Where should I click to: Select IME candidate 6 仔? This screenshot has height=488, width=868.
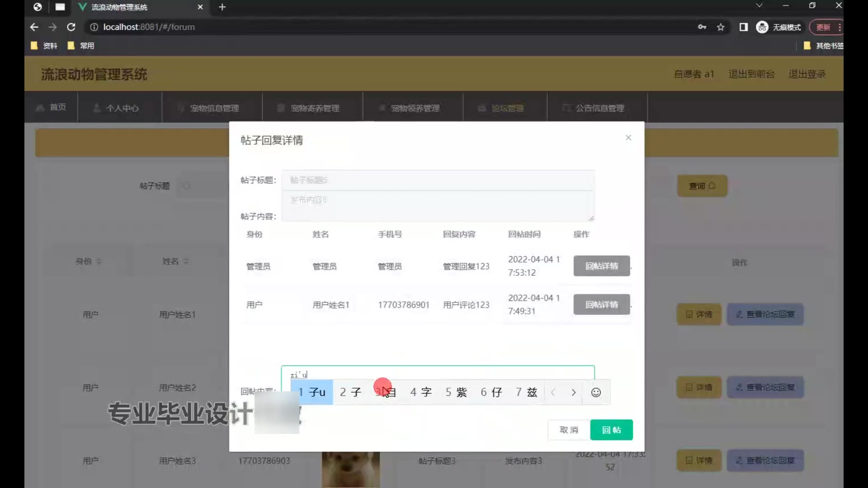click(x=491, y=392)
